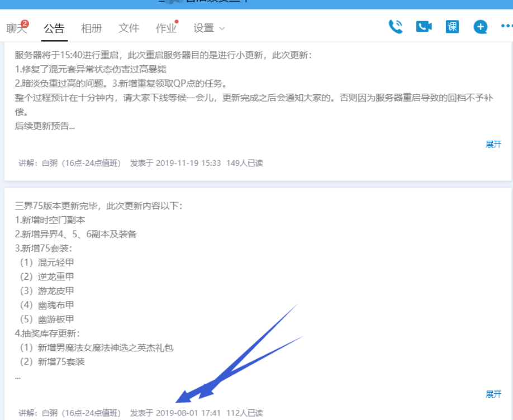Click the line 1.新增时空门副本
513x420 pixels.
[x=50, y=220]
